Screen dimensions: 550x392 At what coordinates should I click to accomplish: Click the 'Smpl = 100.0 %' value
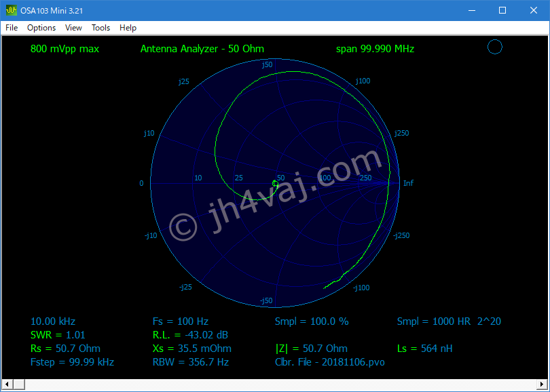pos(312,321)
